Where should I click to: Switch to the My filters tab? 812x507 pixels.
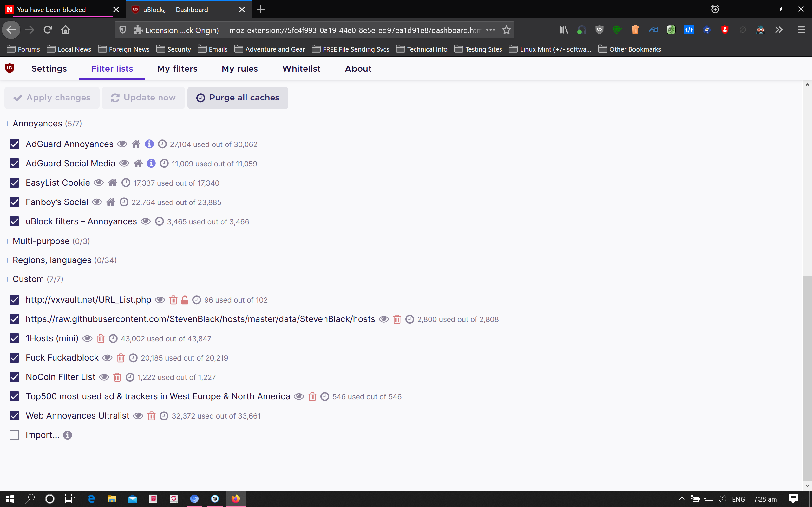pos(177,69)
